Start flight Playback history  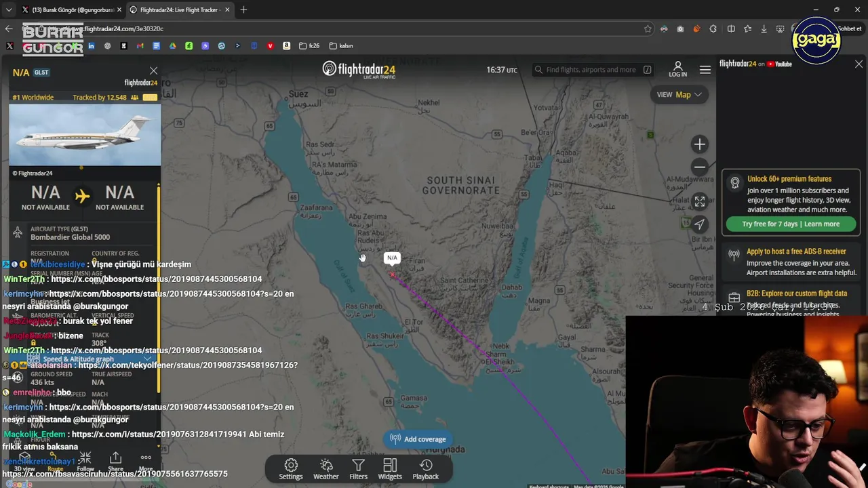[x=426, y=468]
